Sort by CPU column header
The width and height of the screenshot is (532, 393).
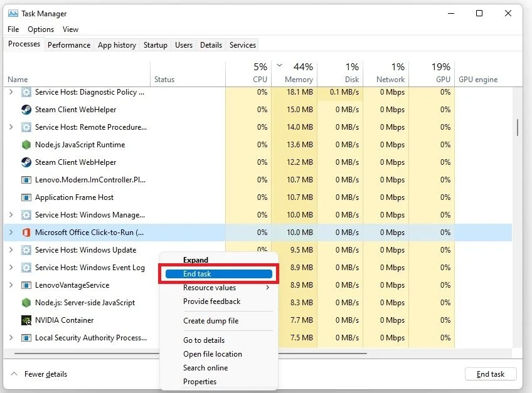click(248, 74)
